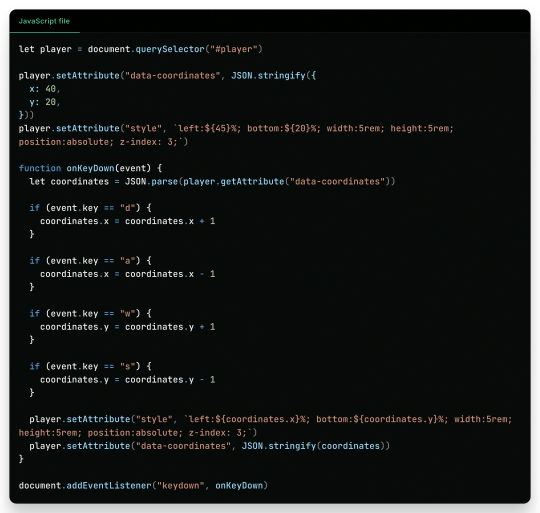This screenshot has width=540, height=513.
Task: Click the 'let coordinates = JSON.parse' line
Action: (212, 181)
